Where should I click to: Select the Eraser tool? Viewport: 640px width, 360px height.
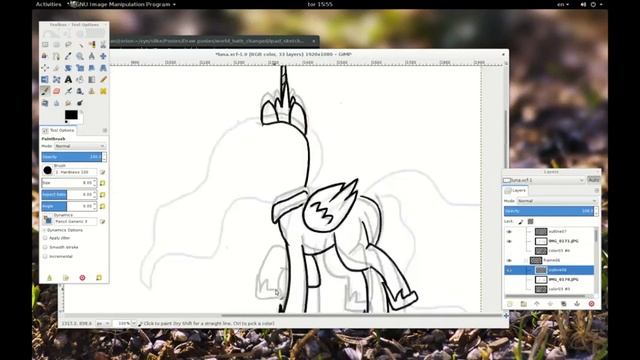coord(56,91)
